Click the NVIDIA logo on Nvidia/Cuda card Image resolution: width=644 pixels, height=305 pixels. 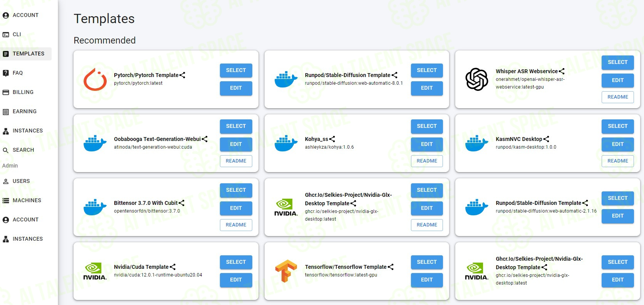point(95,271)
